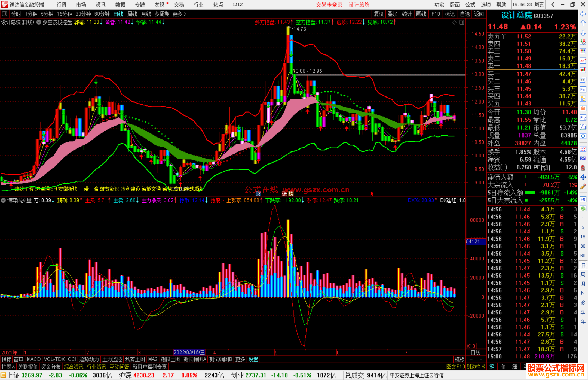Click the 返回 return button

pos(479,14)
